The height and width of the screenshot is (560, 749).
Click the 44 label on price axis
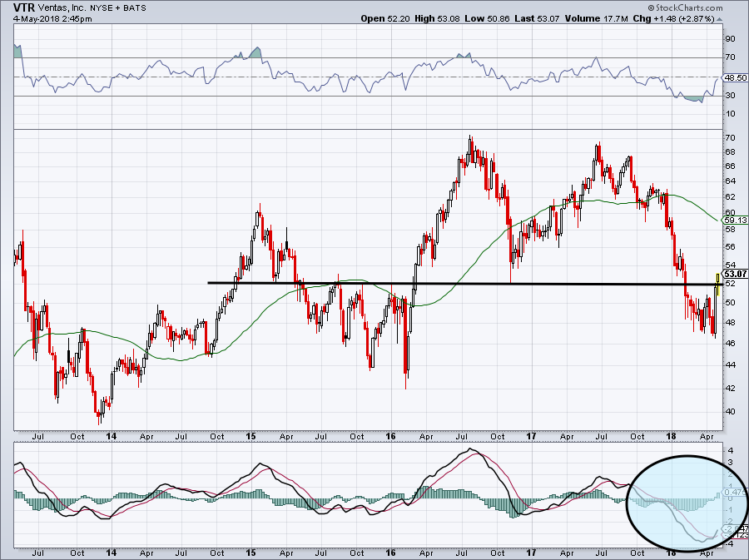pyautogui.click(x=730, y=364)
